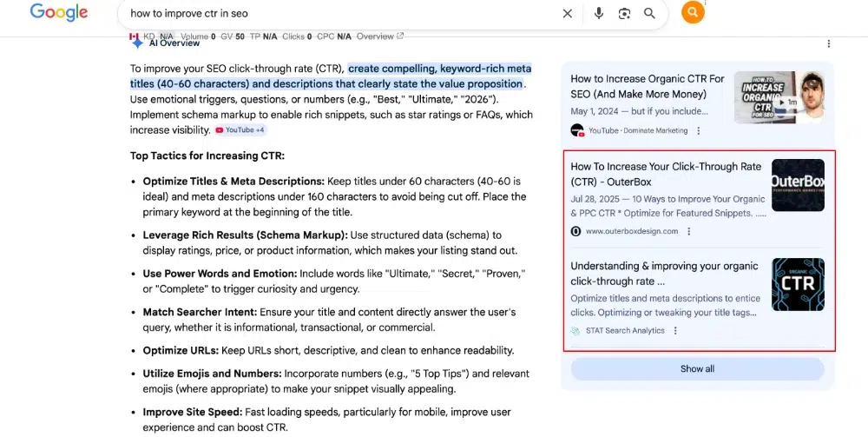Click 'Improve Site Speed:' bullet text
This screenshot has width=868, height=437.
(x=193, y=412)
